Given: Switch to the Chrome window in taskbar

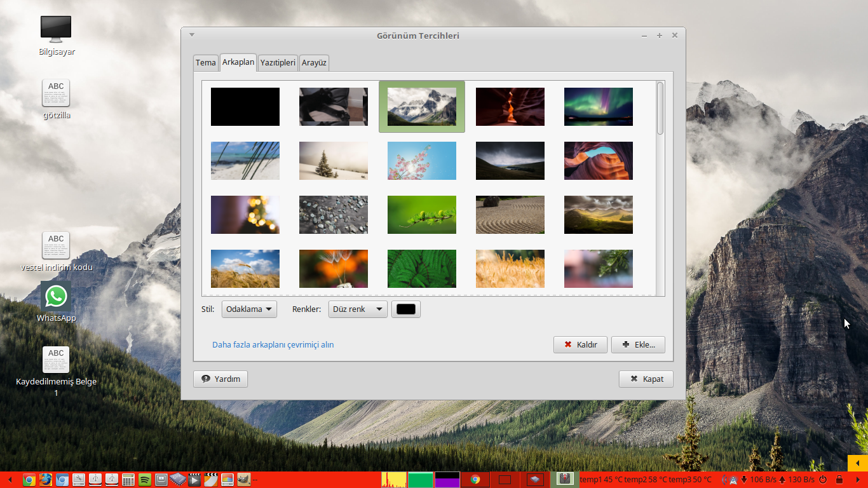Looking at the screenshot, I should point(475,480).
